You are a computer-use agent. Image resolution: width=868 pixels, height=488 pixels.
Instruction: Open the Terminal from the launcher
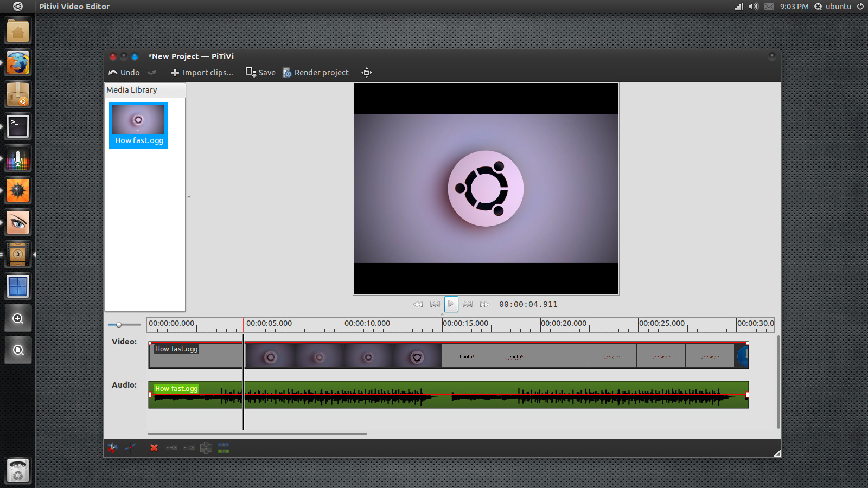tap(18, 126)
